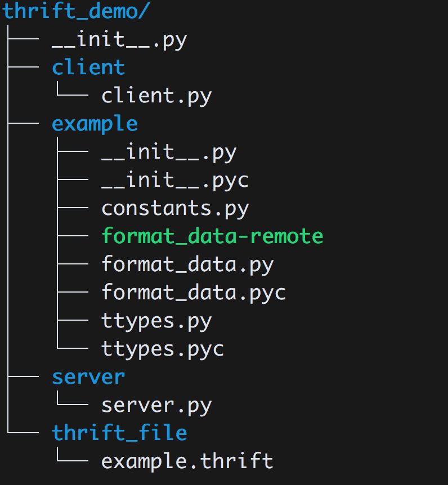This screenshot has height=485, width=448.
Task: Click the format_data.pyc file name
Action: pyautogui.click(x=194, y=293)
